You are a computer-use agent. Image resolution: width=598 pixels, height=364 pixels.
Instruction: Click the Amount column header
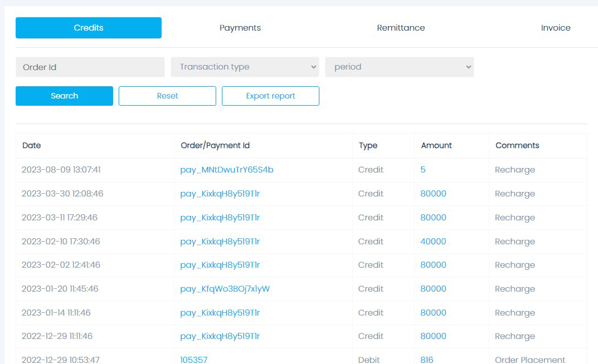(x=436, y=145)
